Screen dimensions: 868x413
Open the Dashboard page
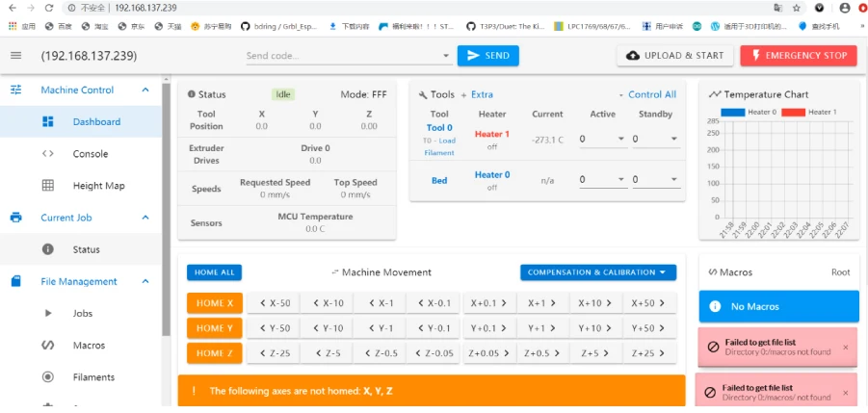pos(81,121)
